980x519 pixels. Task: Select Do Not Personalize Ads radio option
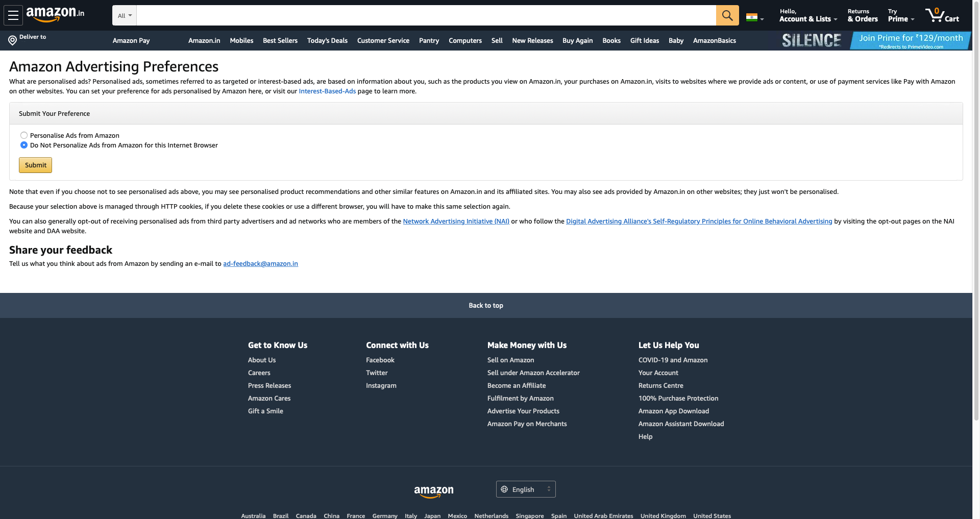coord(24,145)
